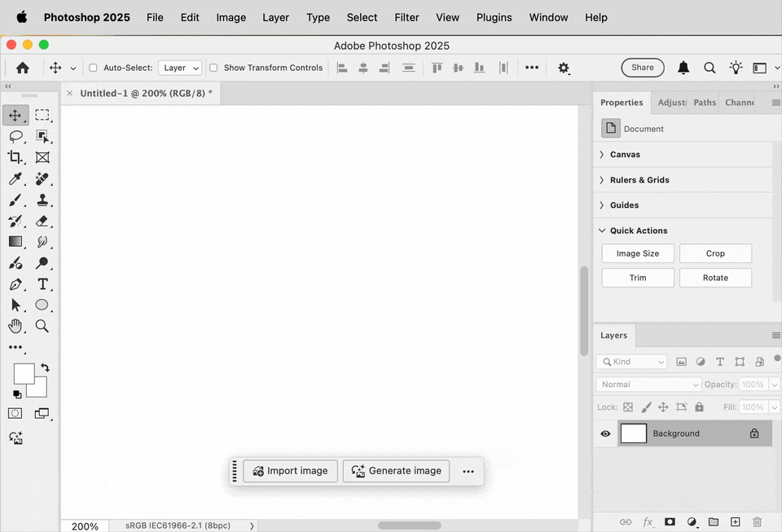Choose the Lasso tool
The width and height of the screenshot is (782, 532).
[x=15, y=136]
